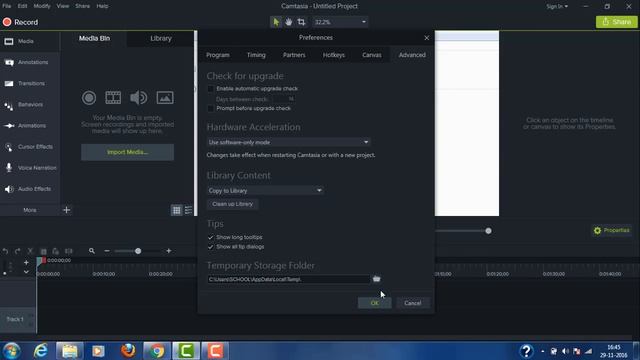Screen dimensions: 640x360
Task: Click the timeline zoom magnifier icon
Action: pyautogui.click(x=92, y=251)
